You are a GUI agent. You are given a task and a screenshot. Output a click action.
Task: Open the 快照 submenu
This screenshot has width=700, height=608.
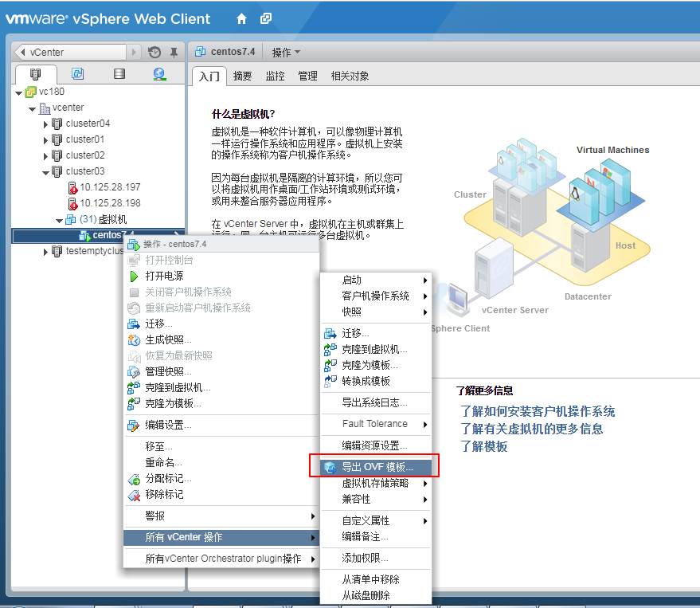click(x=376, y=312)
